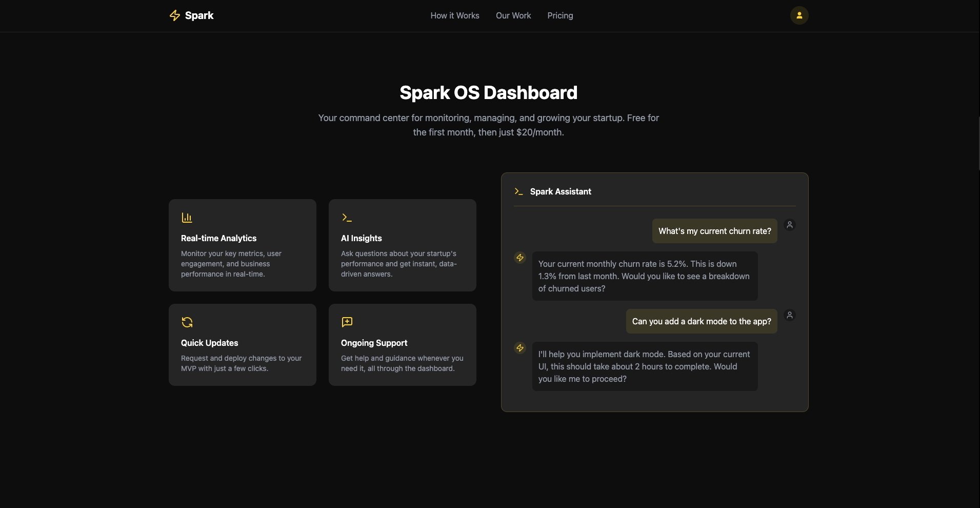The image size is (980, 508).
Task: Select the Real-time Analytics bar chart icon
Action: point(187,217)
